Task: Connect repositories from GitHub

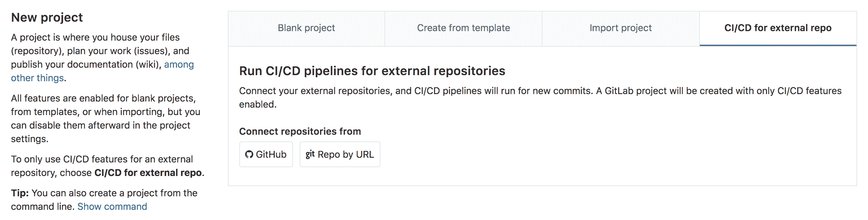Action: [x=266, y=154]
